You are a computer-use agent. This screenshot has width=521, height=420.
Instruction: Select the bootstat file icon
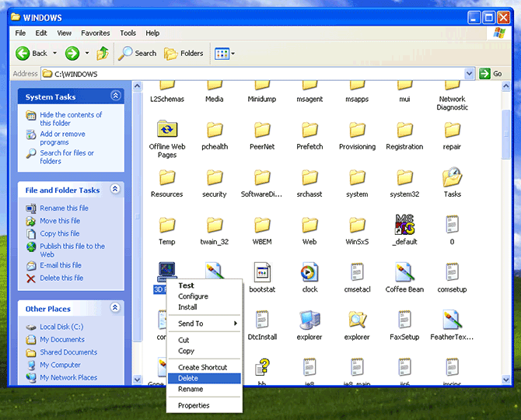(262, 272)
